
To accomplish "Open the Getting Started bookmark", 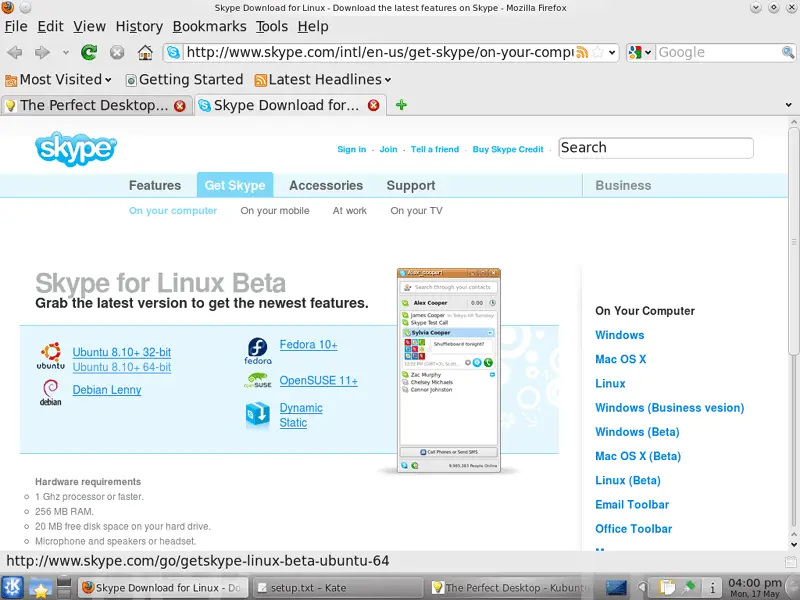I will point(185,80).
